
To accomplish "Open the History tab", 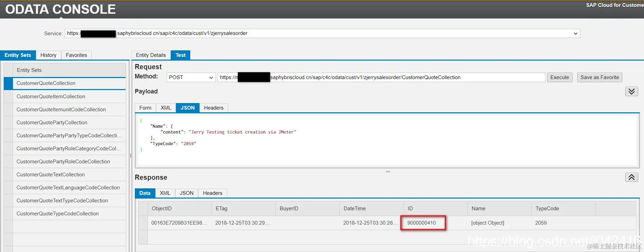I will pos(48,55).
